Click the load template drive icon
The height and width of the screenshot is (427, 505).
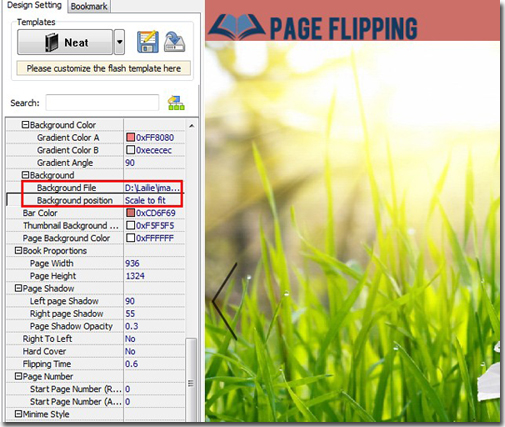tap(174, 42)
